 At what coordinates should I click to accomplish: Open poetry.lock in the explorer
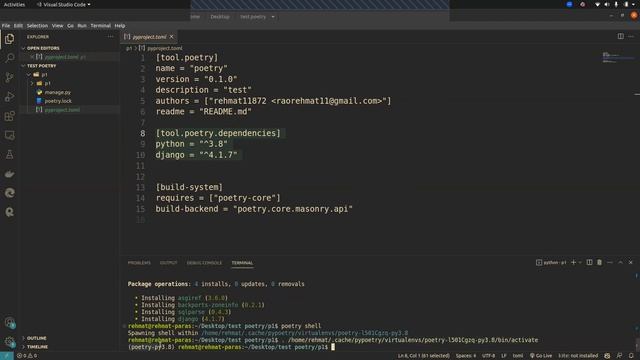(58, 101)
